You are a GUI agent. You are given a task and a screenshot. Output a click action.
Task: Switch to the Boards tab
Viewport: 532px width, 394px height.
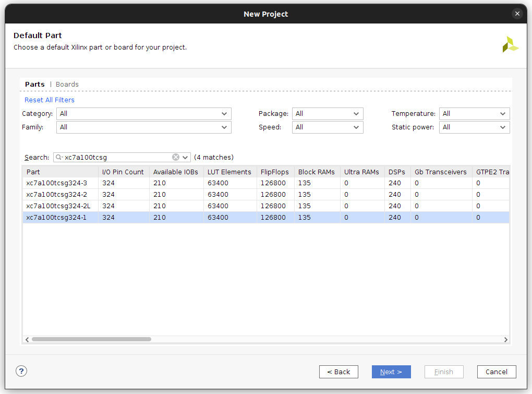[67, 85]
